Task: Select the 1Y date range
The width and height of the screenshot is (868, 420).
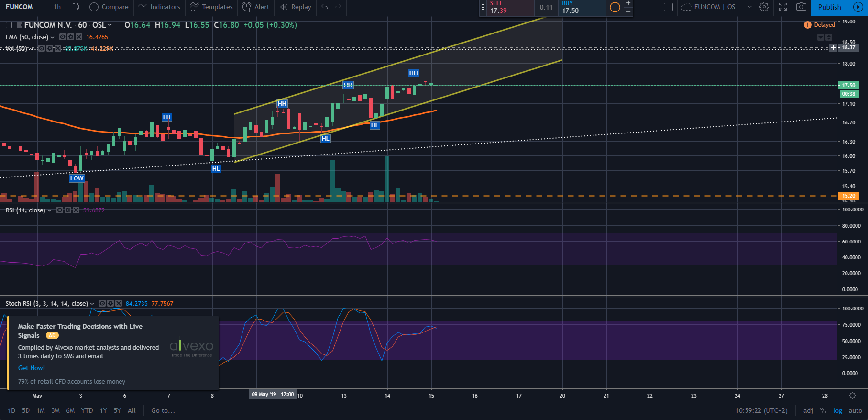Action: (x=103, y=410)
